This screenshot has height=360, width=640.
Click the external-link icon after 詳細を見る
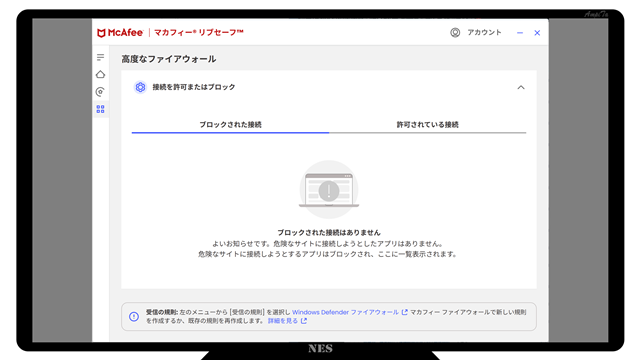[304, 321]
